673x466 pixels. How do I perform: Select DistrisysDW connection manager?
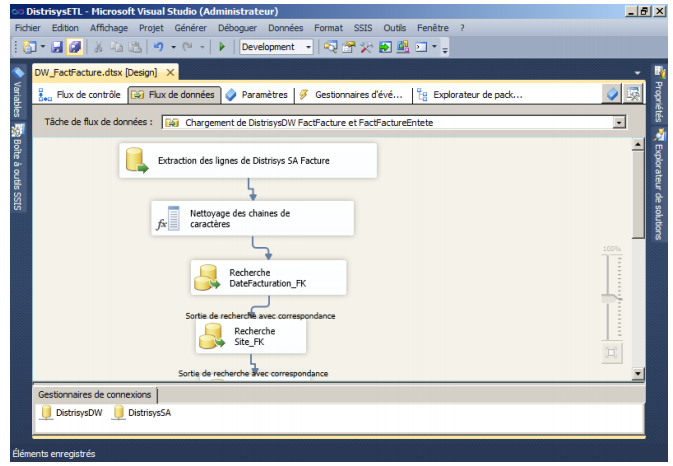(71, 412)
